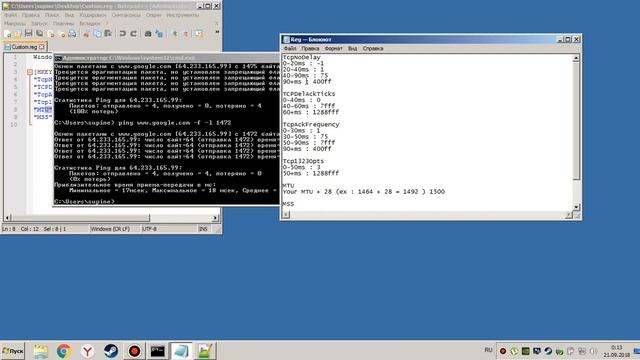Click the Paste icon in Notepad++ toolbar

coord(108,34)
